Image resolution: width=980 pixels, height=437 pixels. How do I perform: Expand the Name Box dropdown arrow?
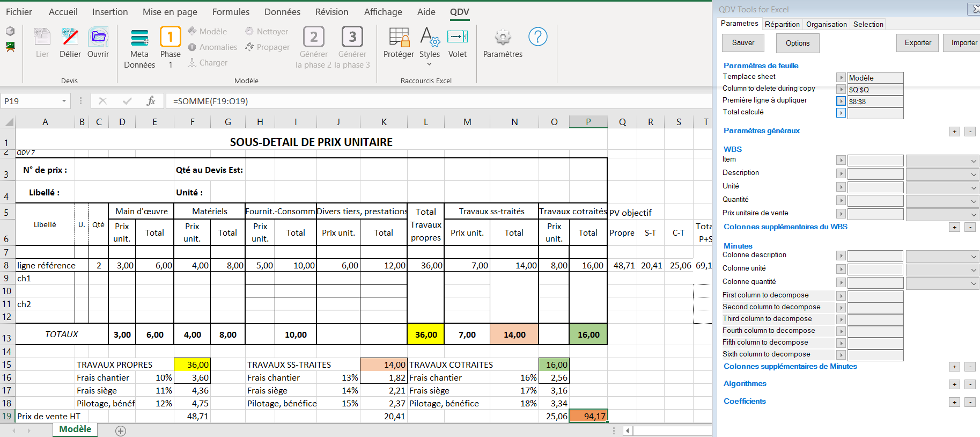(x=64, y=101)
